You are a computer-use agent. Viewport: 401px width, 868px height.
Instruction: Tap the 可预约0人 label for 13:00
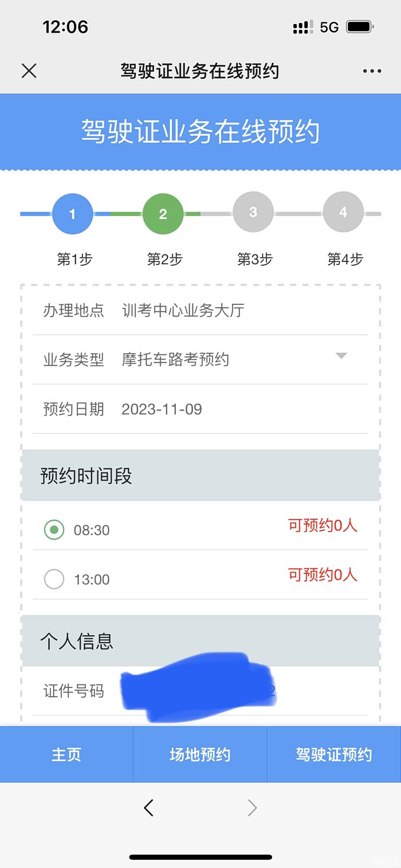[x=323, y=574]
